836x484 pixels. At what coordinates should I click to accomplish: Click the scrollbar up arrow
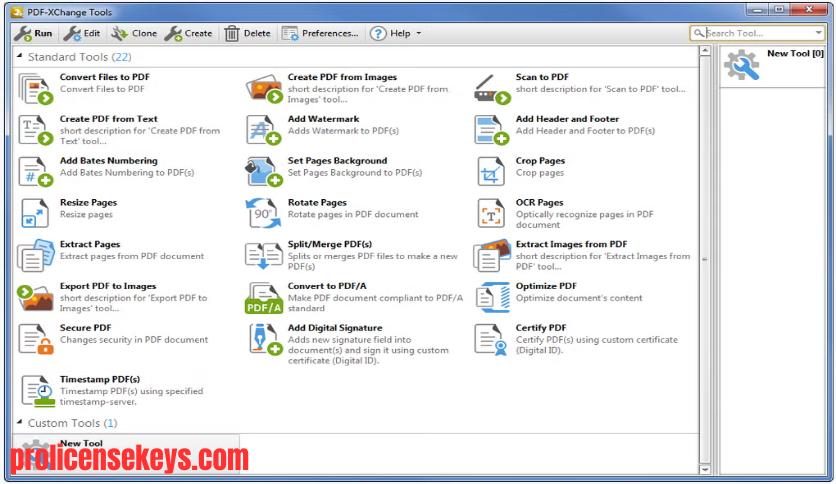705,51
